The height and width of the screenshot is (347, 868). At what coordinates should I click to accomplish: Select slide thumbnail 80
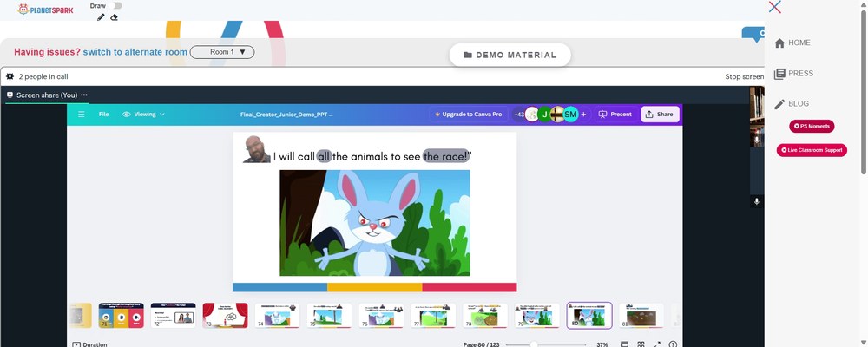pyautogui.click(x=589, y=316)
